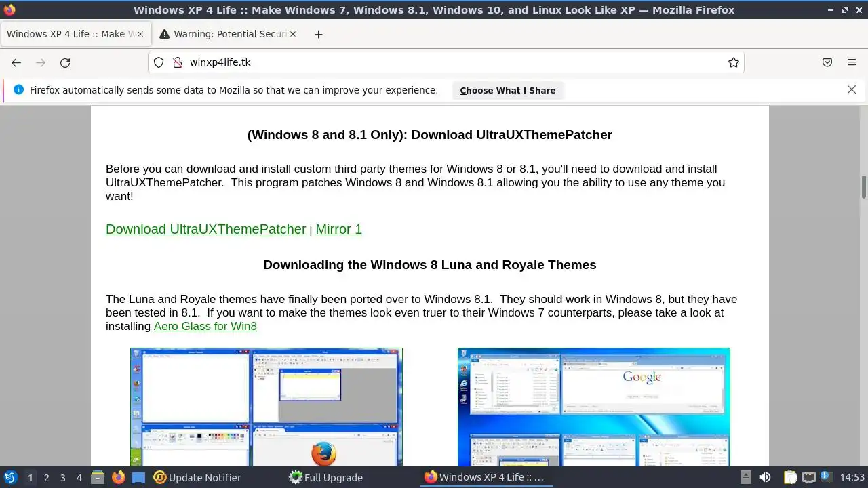Open the Lubuntu start menu icon

(10, 477)
